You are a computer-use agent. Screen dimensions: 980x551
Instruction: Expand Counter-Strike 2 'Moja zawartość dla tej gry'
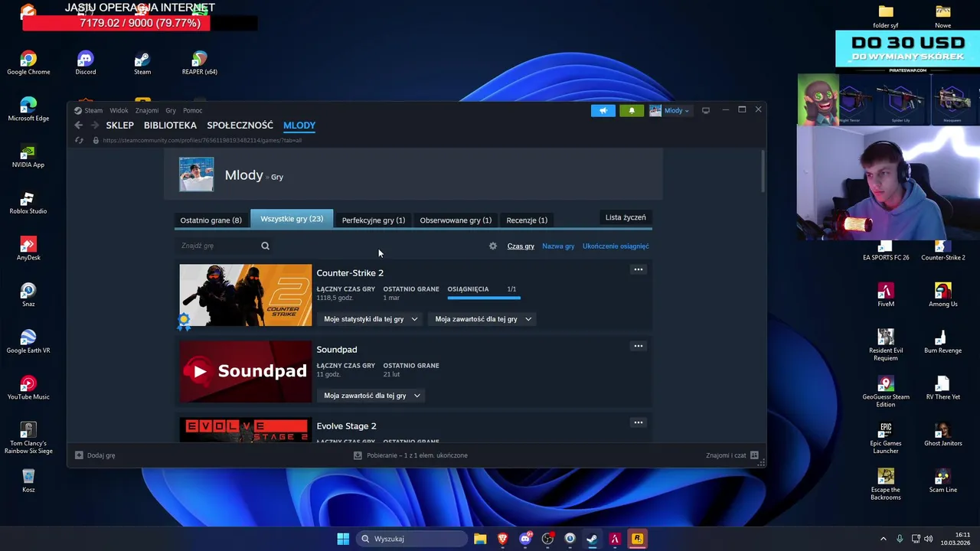pyautogui.click(x=483, y=319)
